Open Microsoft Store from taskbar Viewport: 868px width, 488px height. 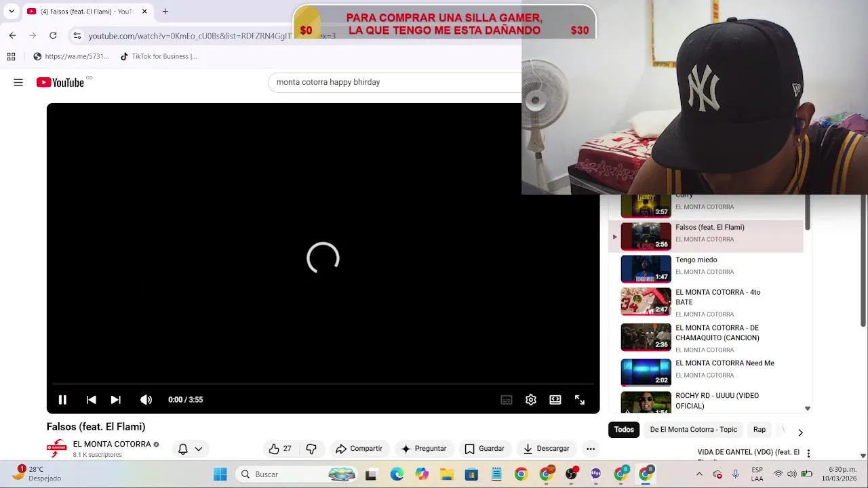pos(471,474)
